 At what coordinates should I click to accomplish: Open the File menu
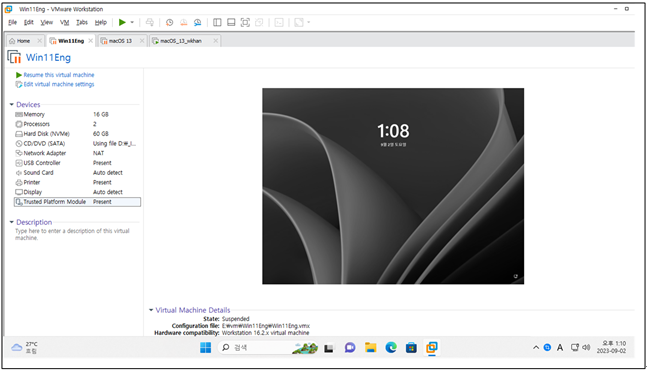click(x=12, y=22)
